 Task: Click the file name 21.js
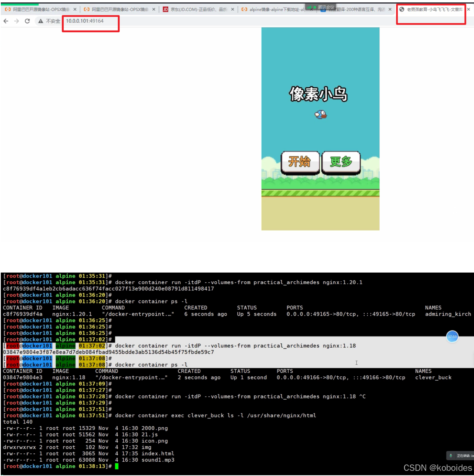click(x=150, y=435)
